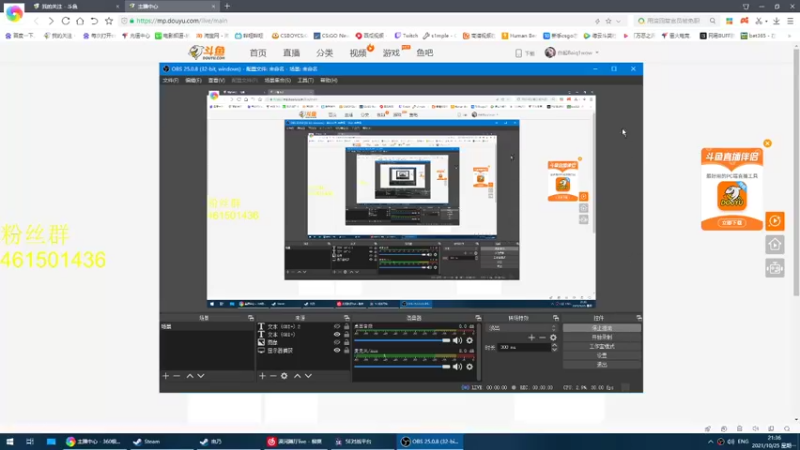This screenshot has width=800, height=450.
Task: Click the stop streaming button in Controls
Action: (x=602, y=328)
